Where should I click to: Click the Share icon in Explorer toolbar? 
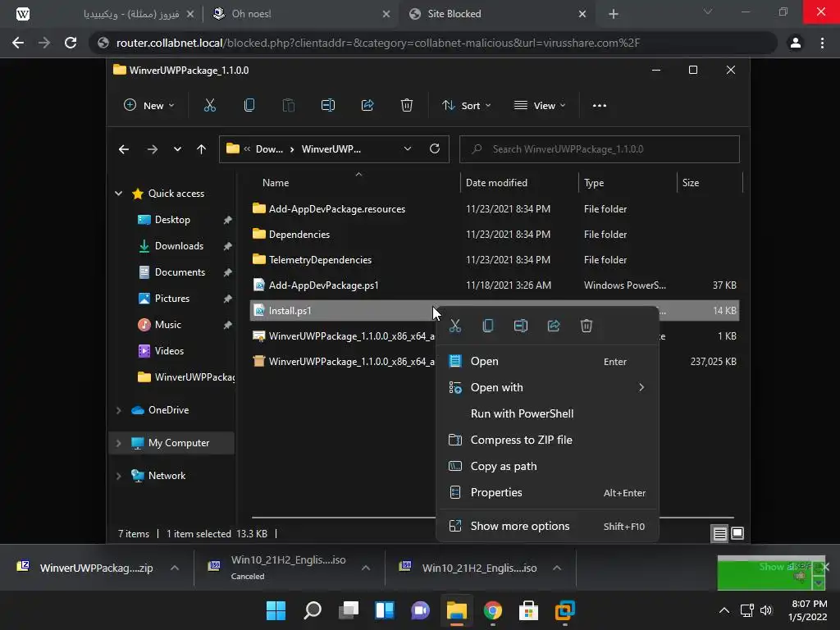(x=367, y=106)
